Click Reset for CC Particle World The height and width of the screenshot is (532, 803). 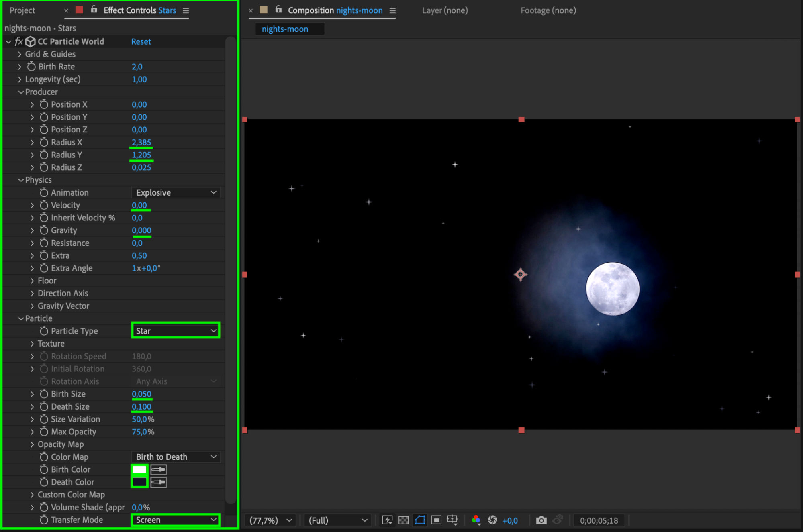click(x=141, y=41)
